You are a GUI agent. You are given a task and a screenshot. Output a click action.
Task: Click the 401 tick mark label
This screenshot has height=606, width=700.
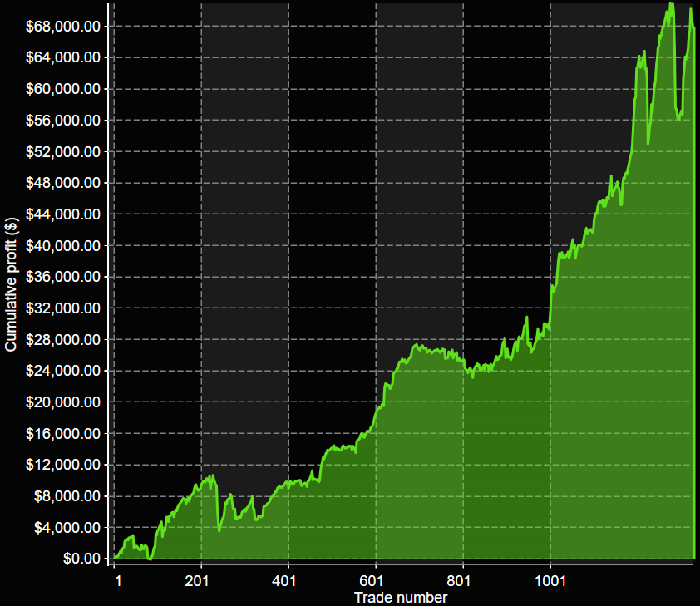284,579
